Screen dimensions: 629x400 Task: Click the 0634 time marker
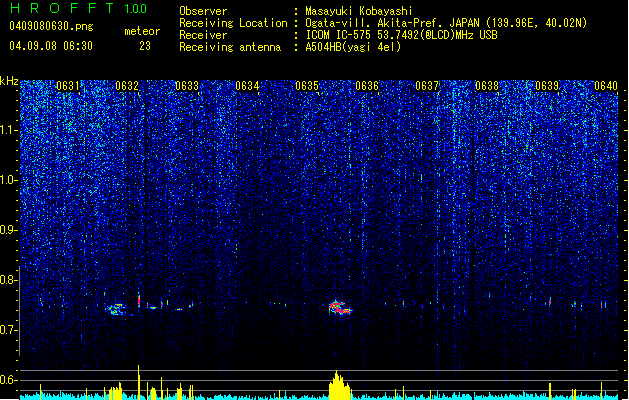(247, 86)
